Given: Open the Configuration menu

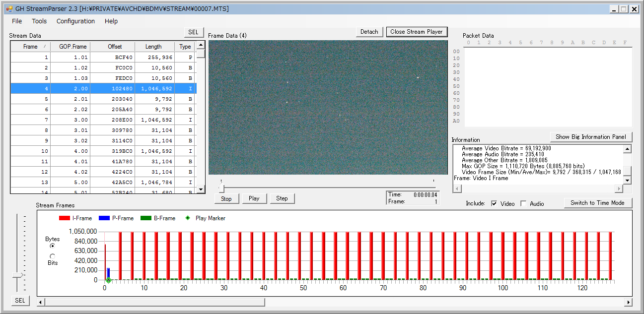Looking at the screenshot, I should point(75,21).
